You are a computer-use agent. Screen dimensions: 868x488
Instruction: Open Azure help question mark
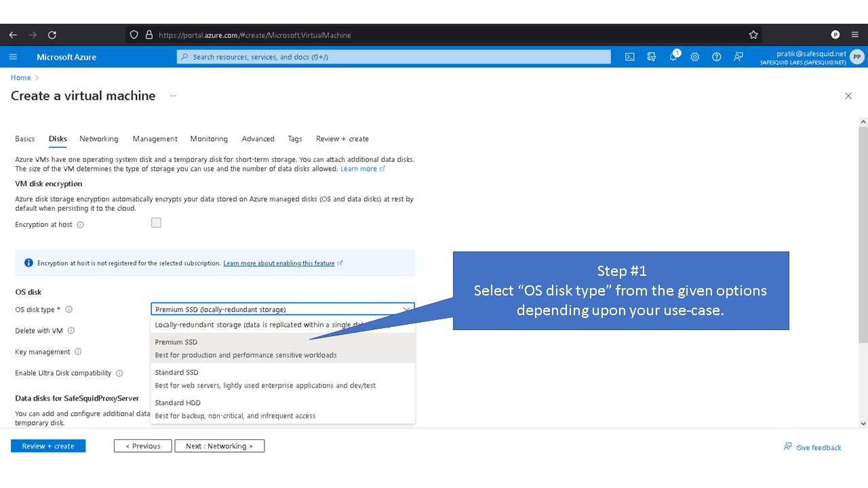point(717,57)
